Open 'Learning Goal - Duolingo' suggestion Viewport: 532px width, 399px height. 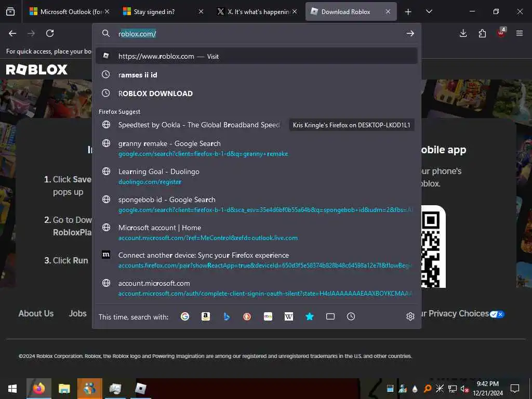(257, 177)
